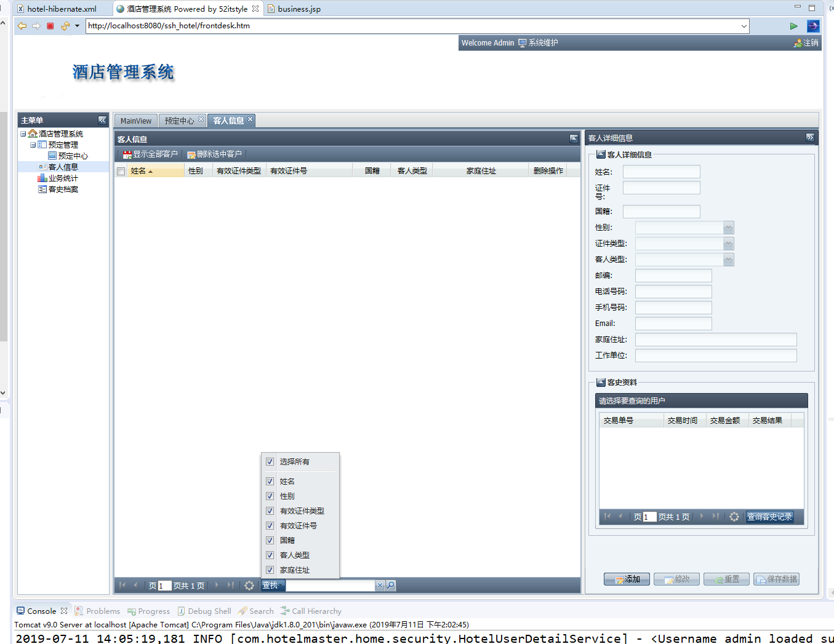This screenshot has height=644, width=834.
Task: Switch to the MainView tab
Action: [x=136, y=121]
